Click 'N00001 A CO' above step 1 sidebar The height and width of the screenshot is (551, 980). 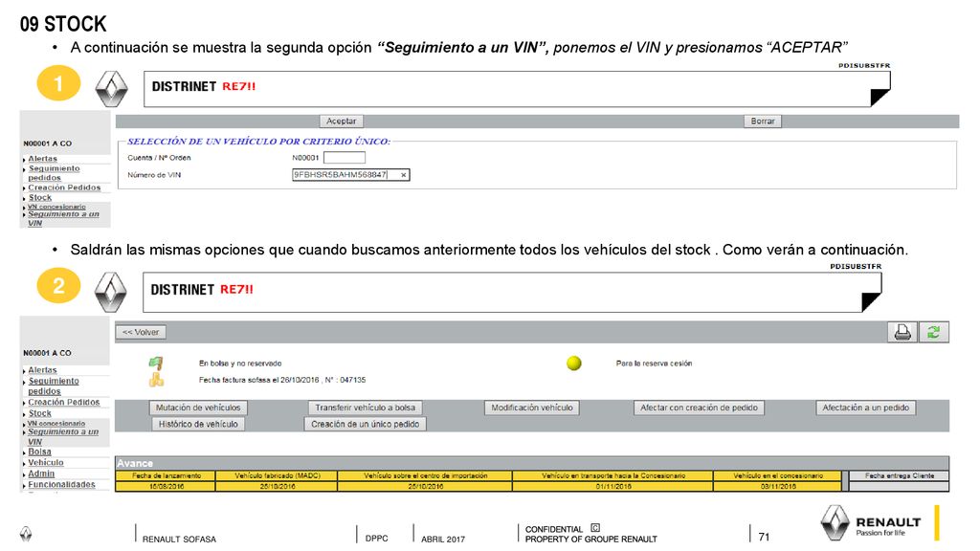48,143
